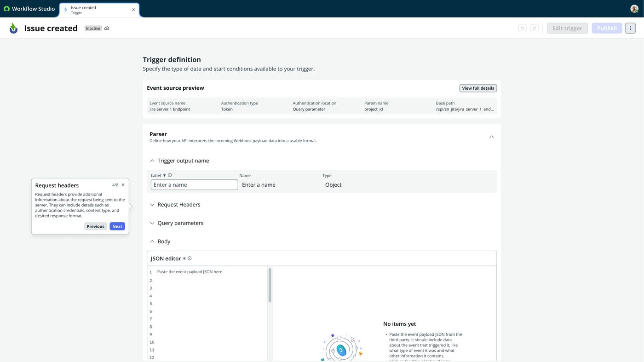The height and width of the screenshot is (362, 644).
Task: Close the Request headers tooltip
Action: pyautogui.click(x=123, y=185)
